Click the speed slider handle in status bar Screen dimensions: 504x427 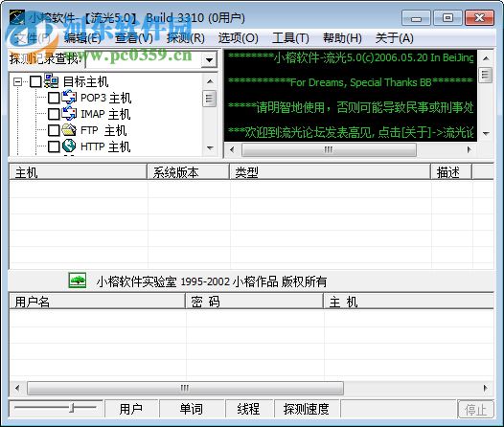click(x=73, y=408)
